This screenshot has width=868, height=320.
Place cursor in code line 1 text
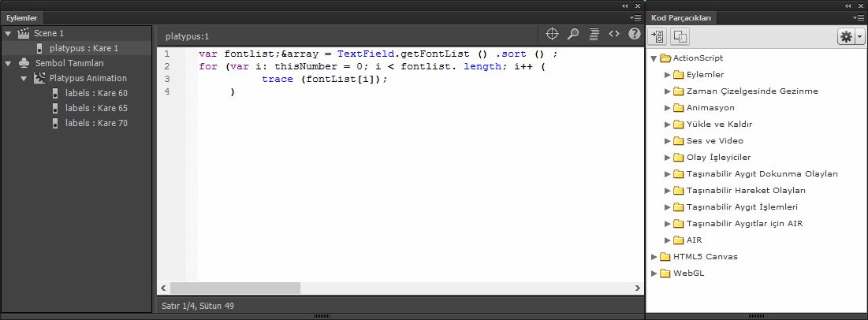pyautogui.click(x=378, y=54)
